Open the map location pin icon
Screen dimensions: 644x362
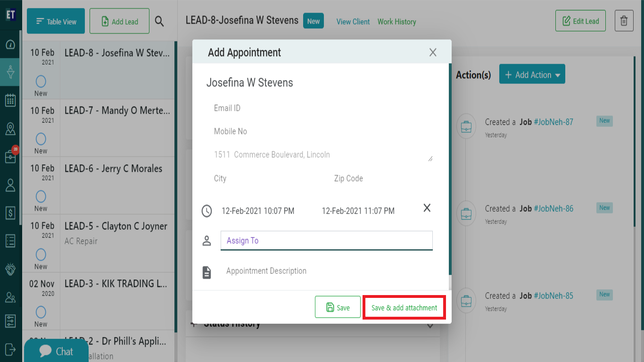(10, 129)
